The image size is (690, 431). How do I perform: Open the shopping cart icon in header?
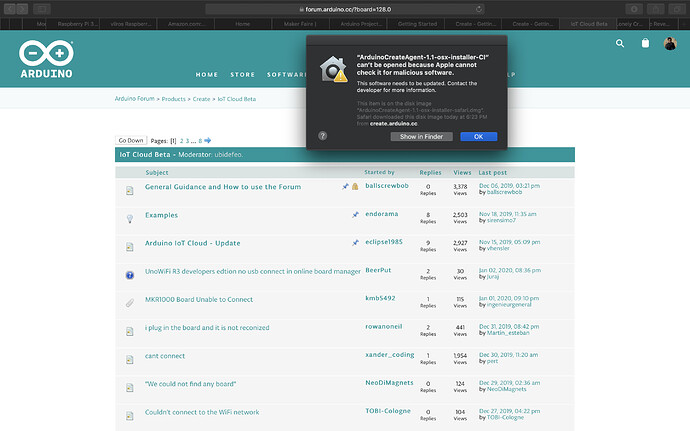[x=645, y=43]
